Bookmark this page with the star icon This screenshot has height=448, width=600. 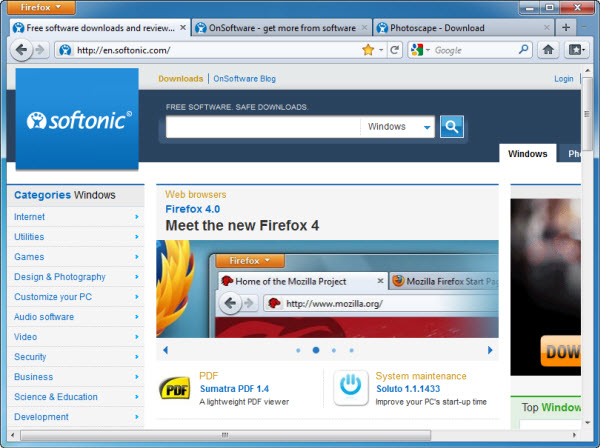[367, 49]
